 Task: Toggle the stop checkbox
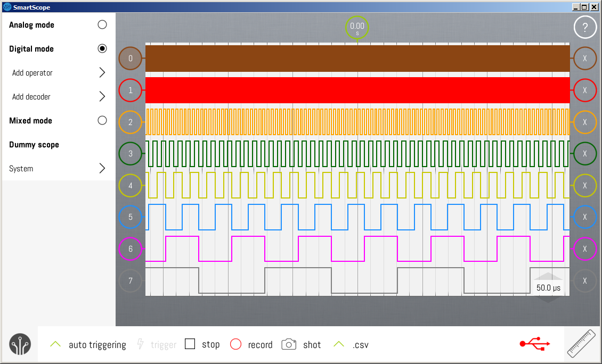click(190, 344)
